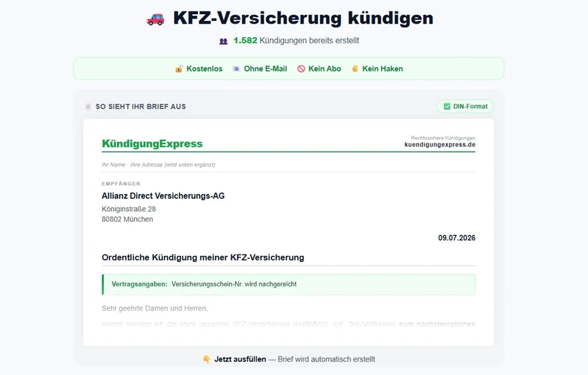The width and height of the screenshot is (588, 375).
Task: Click the KFZ-Versicherung kündigen heading
Action: (303, 18)
